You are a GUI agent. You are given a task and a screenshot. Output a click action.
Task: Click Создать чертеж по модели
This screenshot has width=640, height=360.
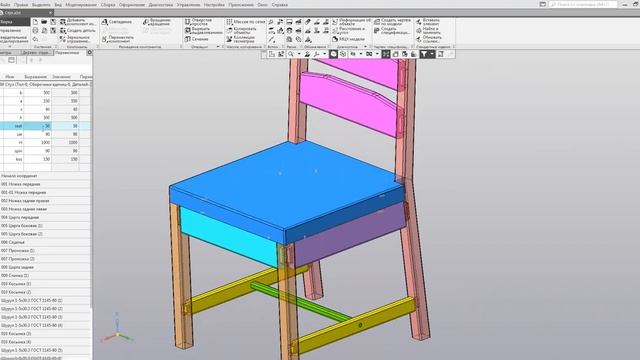click(x=392, y=22)
